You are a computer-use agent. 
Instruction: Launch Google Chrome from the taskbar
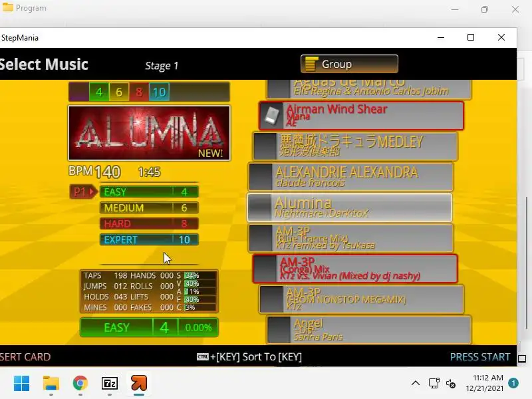[80, 384]
